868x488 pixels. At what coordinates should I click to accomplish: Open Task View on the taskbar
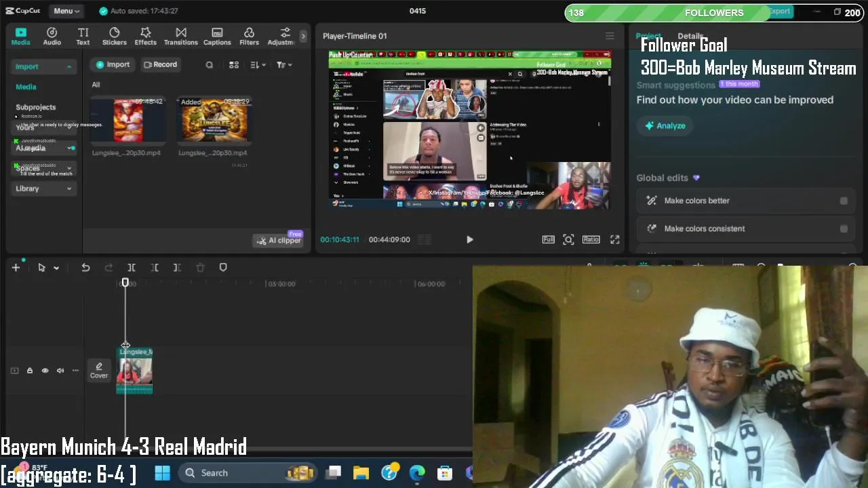click(x=334, y=473)
